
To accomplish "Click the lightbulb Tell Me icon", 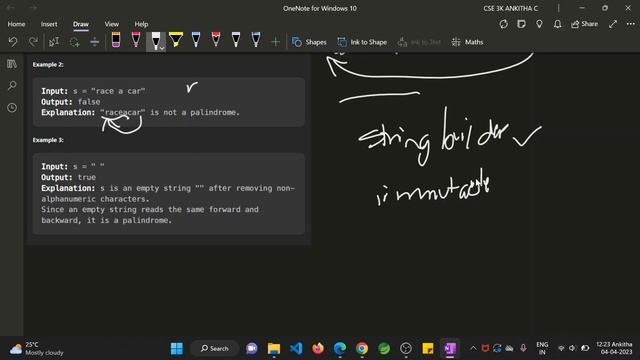I will (x=539, y=24).
